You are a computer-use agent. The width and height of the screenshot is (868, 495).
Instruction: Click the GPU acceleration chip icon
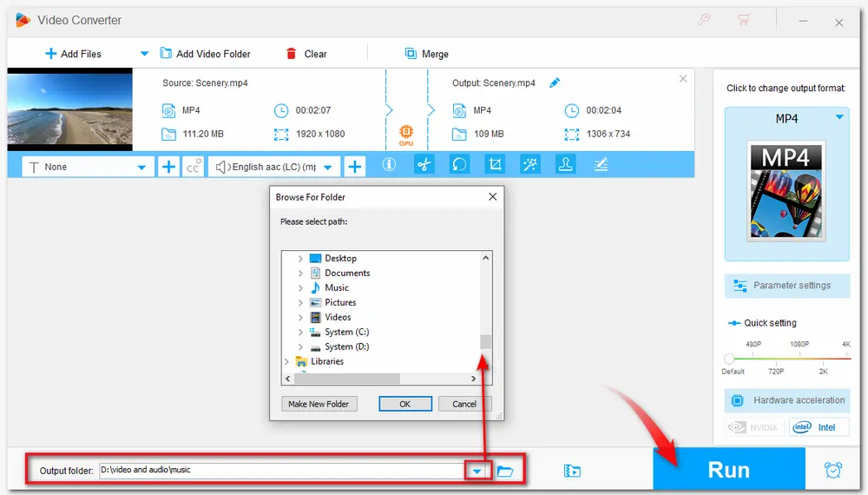(x=405, y=134)
